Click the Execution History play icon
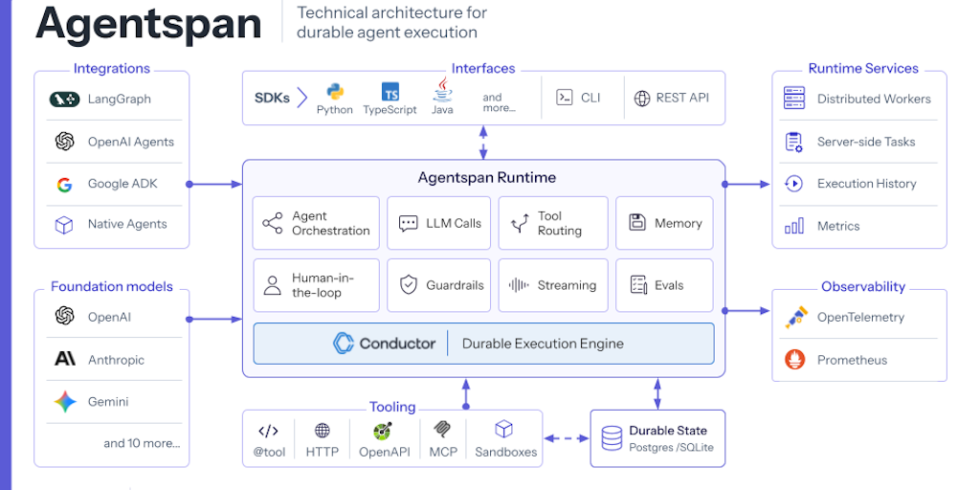This screenshot has width=980, height=490. pyautogui.click(x=793, y=184)
